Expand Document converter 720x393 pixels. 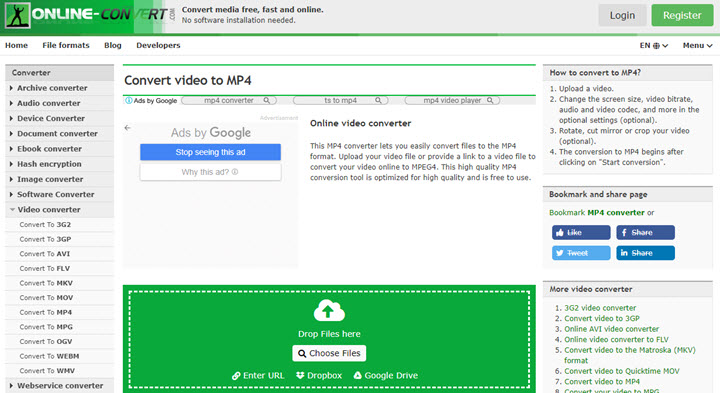[60, 134]
